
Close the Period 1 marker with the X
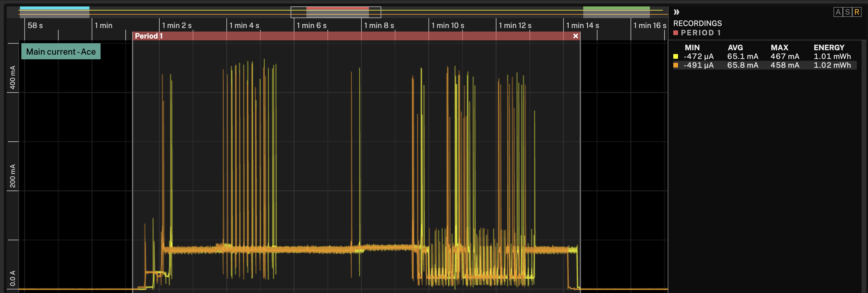[576, 36]
